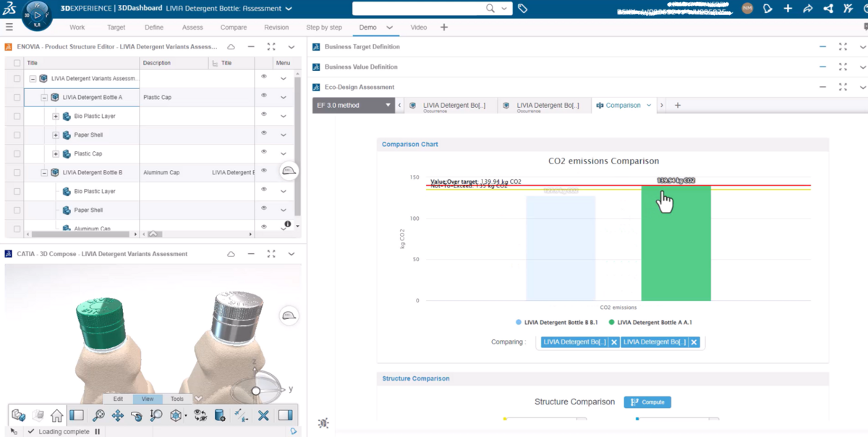The width and height of the screenshot is (868, 437).
Task: Toggle the left panel icon in CATIA toolbar
Action: [x=77, y=415]
